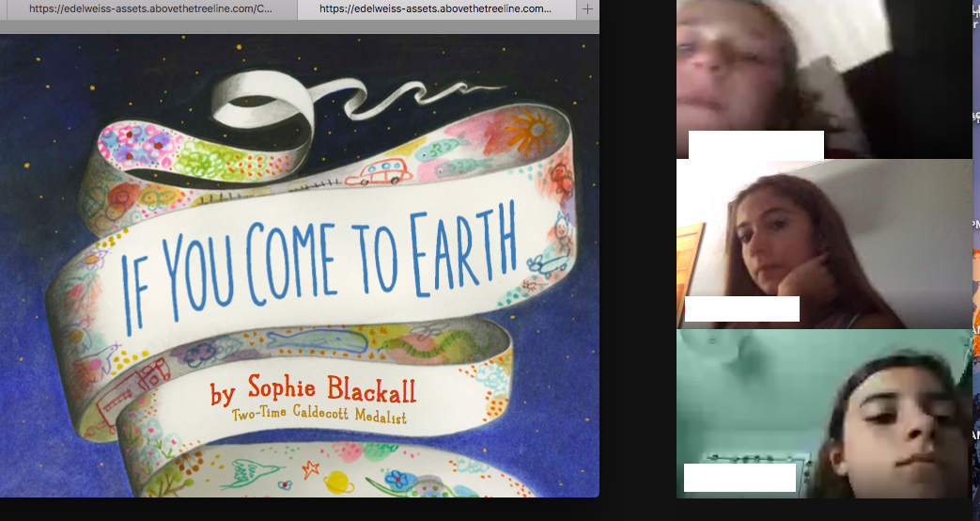This screenshot has height=521, width=980.
Task: Select the bottom participant video with green wall
Action: click(x=824, y=414)
